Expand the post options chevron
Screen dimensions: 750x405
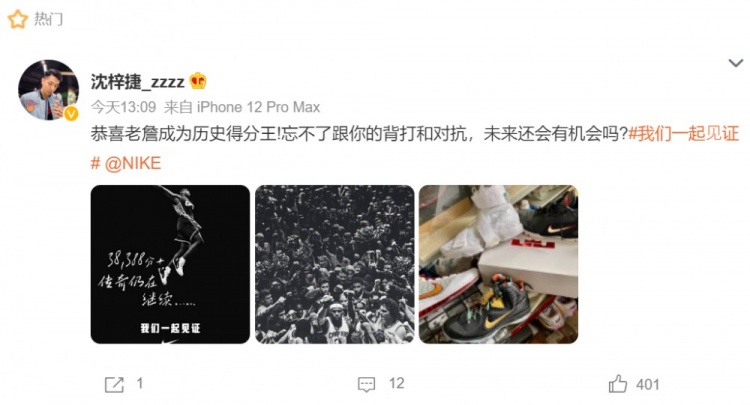pos(735,63)
